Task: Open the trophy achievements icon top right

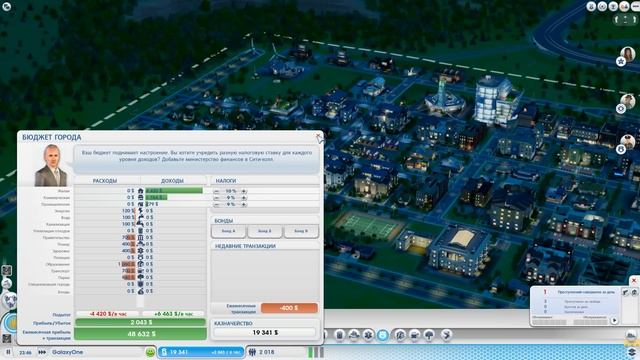Action: click(x=613, y=7)
